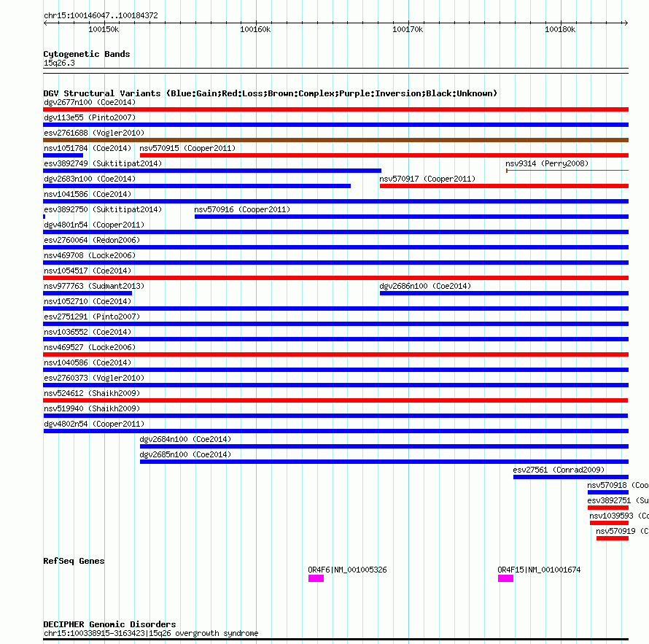Click the nsv9314 (Perry2008) label
The height and width of the screenshot is (644, 649).
coord(547,163)
